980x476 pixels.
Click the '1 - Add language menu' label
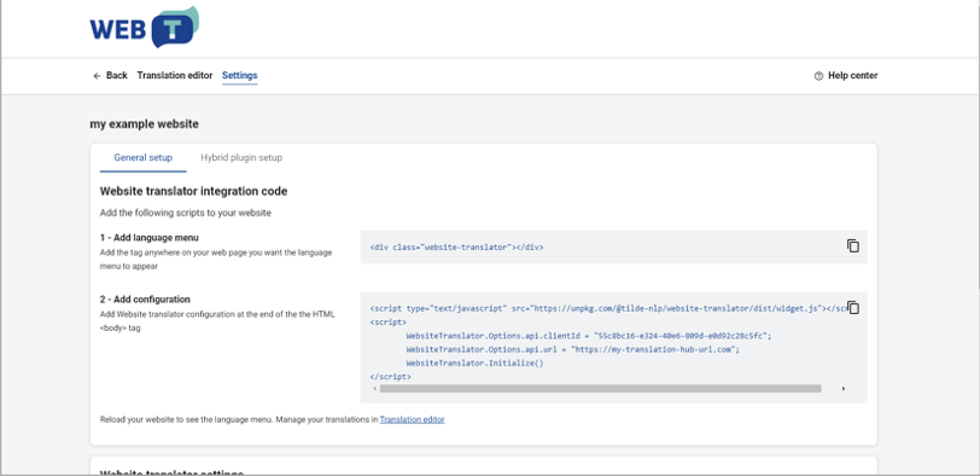[149, 238]
